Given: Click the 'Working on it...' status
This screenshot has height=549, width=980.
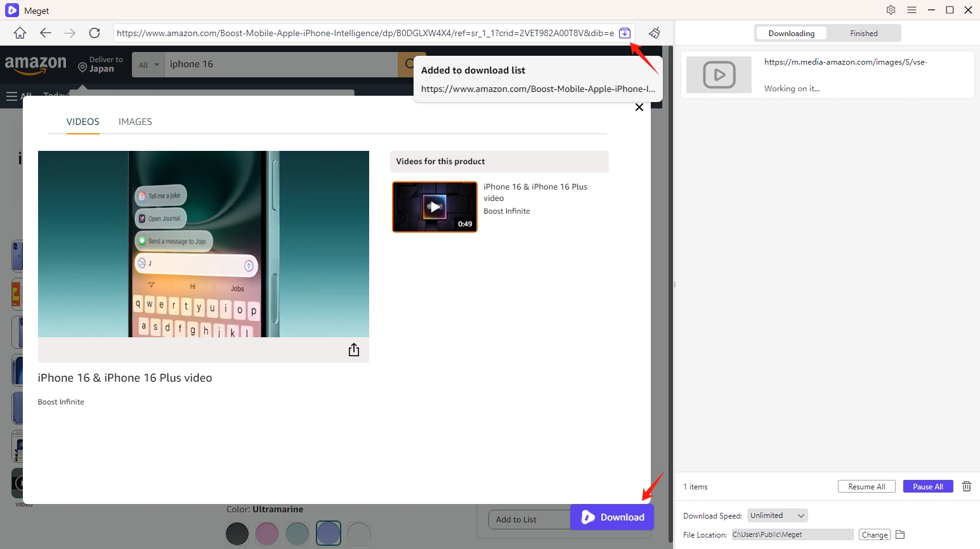Looking at the screenshot, I should 792,89.
